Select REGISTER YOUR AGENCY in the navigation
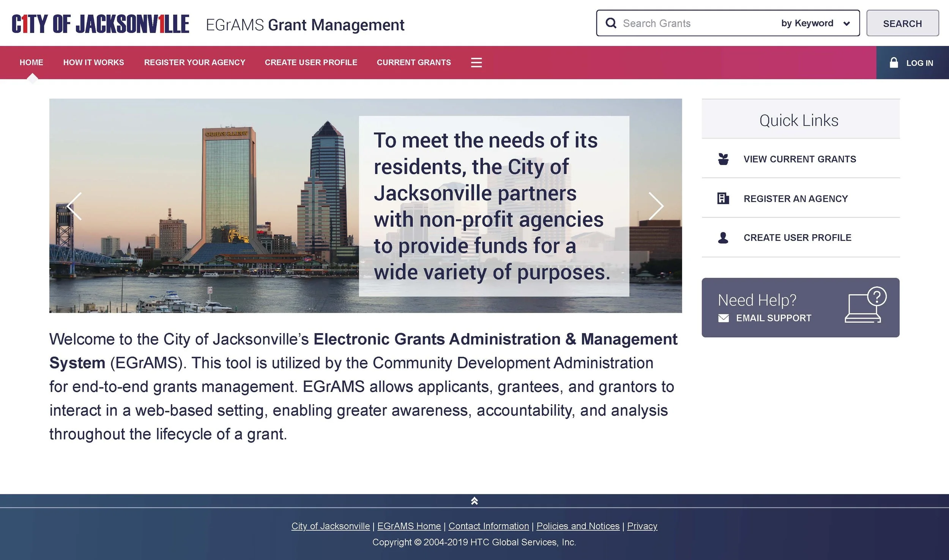The width and height of the screenshot is (949, 560). tap(194, 63)
